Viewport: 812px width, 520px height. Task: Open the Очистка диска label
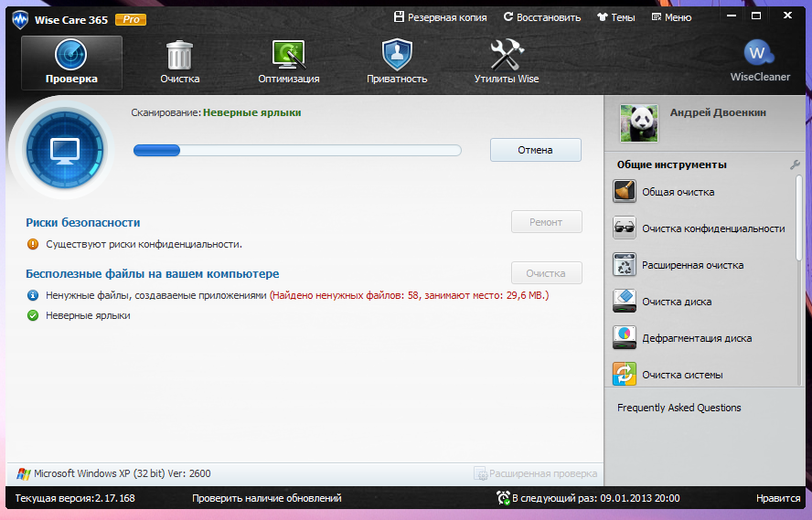tap(677, 302)
